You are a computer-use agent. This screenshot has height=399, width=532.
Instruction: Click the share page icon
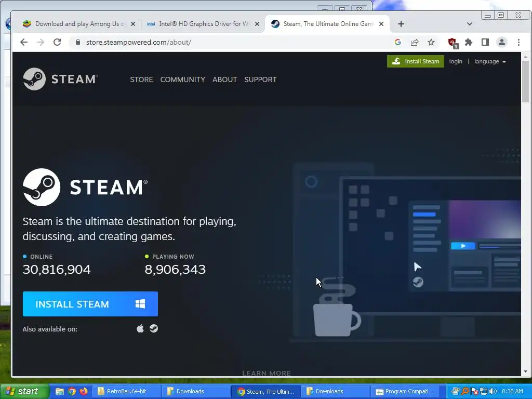coord(415,42)
